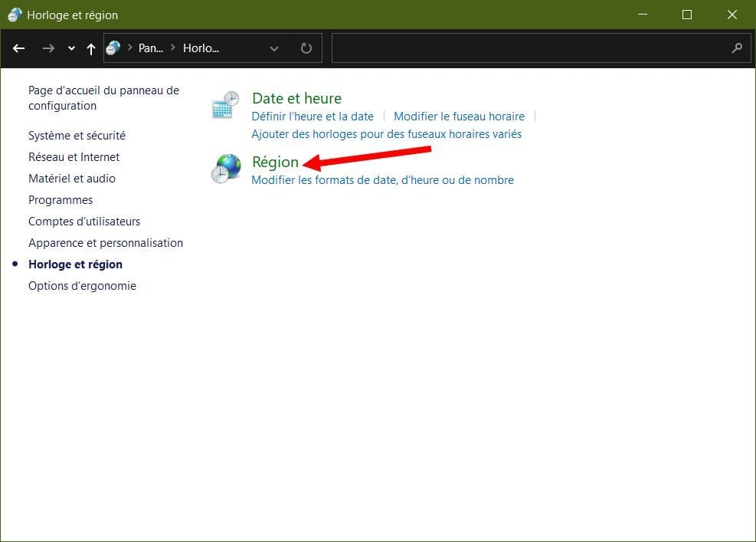
Task: Open 'Ajouter des horloges pour des fuseaux horaires variés'
Action: (386, 134)
